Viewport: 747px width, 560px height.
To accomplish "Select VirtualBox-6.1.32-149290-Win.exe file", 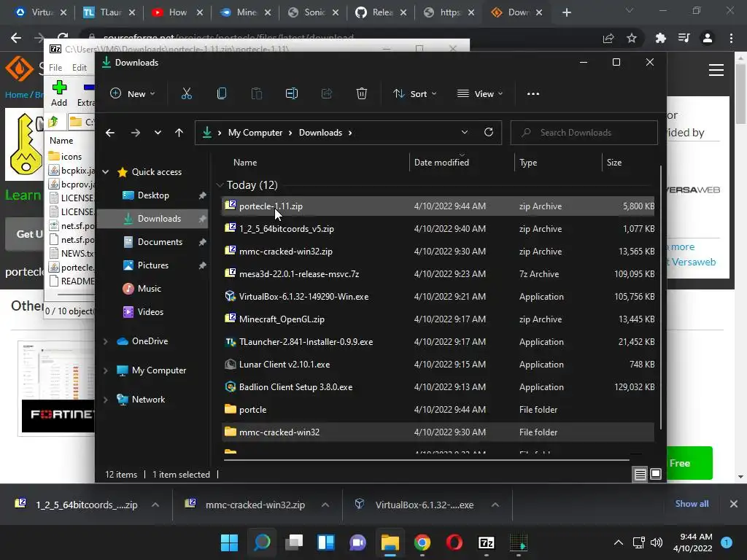I will (x=438, y=297).
